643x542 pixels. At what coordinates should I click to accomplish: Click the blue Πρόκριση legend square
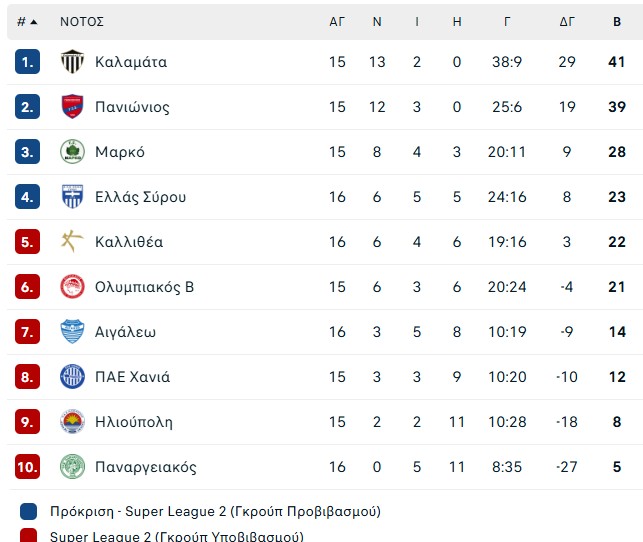coord(28,512)
